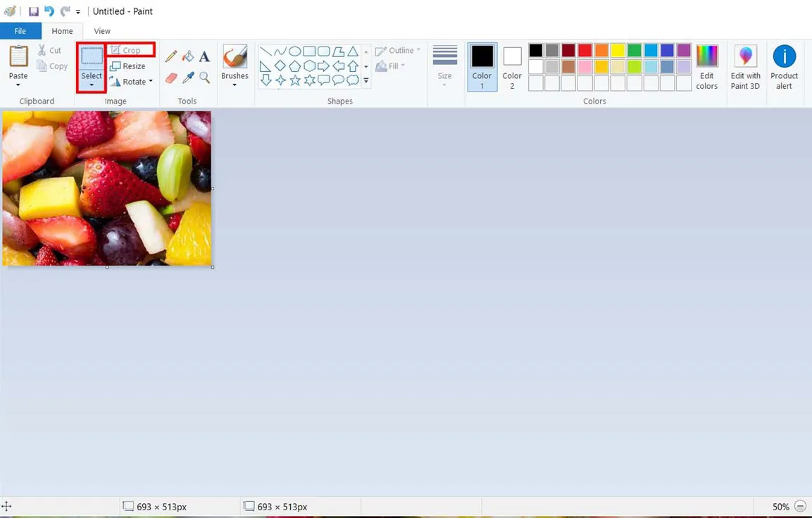
Task: Select the Line shape
Action: pos(266,51)
